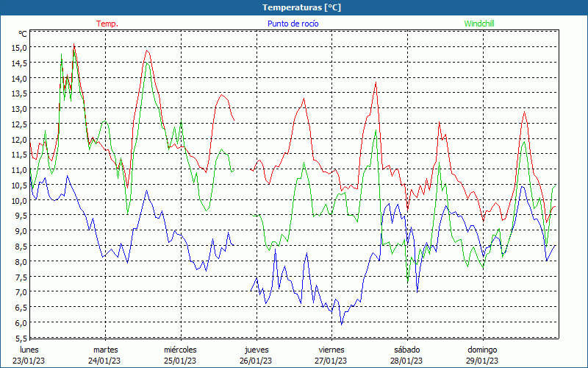The width and height of the screenshot is (588, 368).
Task: Click the 7,0 y-axis value
Action: (x=21, y=292)
